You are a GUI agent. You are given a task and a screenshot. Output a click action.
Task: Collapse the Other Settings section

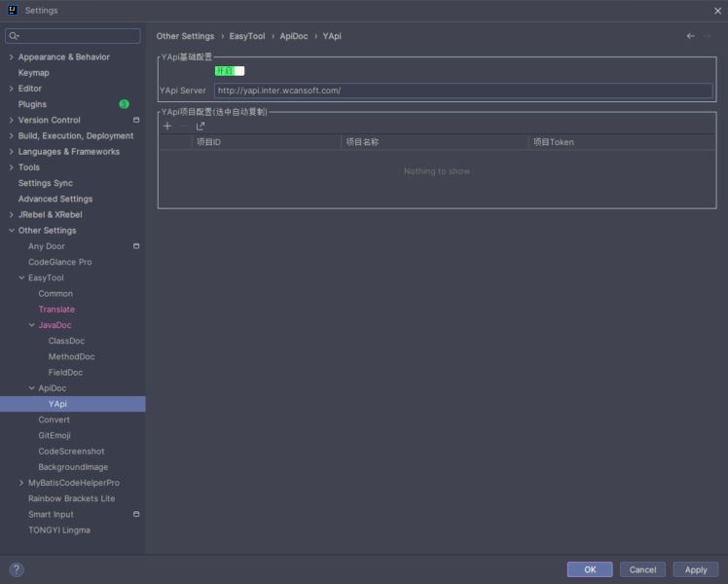[x=11, y=231]
